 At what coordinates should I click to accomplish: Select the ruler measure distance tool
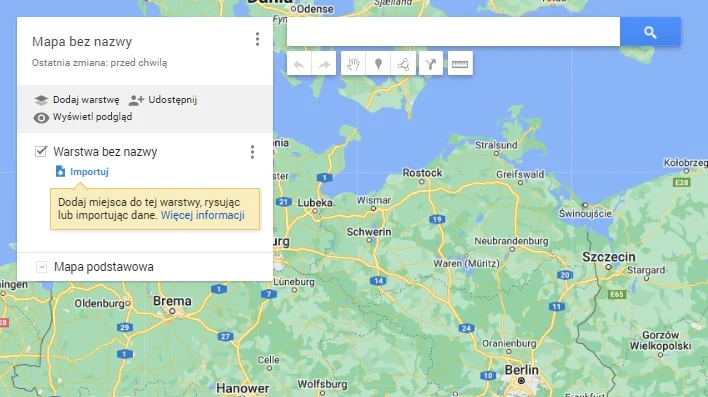click(460, 64)
